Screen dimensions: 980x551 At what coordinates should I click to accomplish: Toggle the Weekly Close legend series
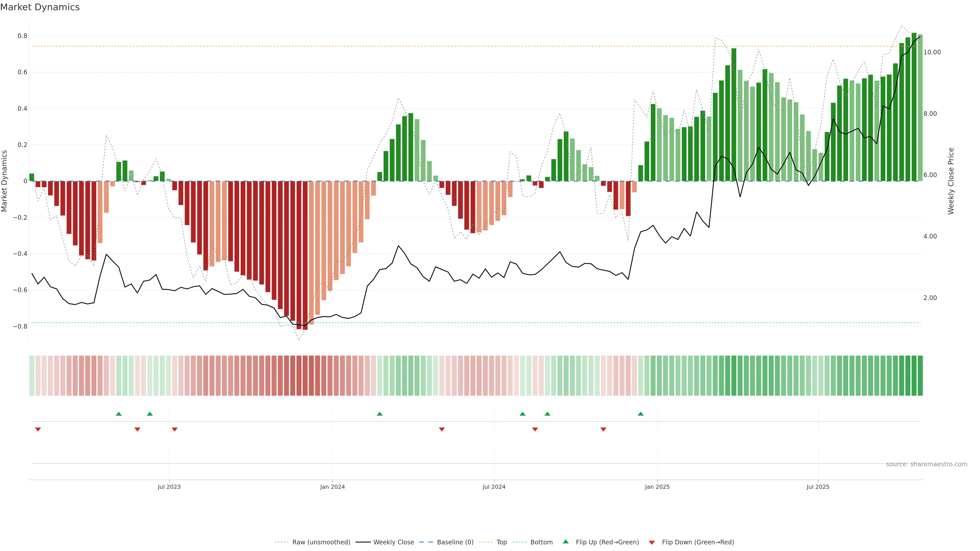click(x=393, y=542)
